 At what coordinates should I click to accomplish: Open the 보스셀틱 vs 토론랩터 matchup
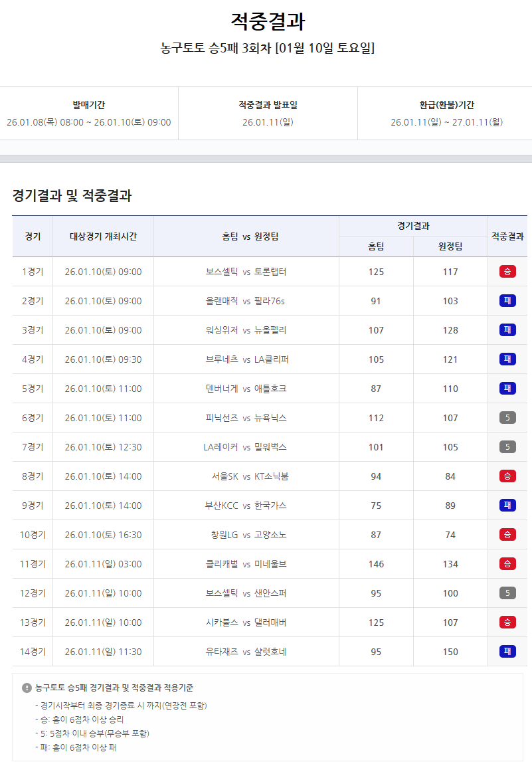coord(246,271)
